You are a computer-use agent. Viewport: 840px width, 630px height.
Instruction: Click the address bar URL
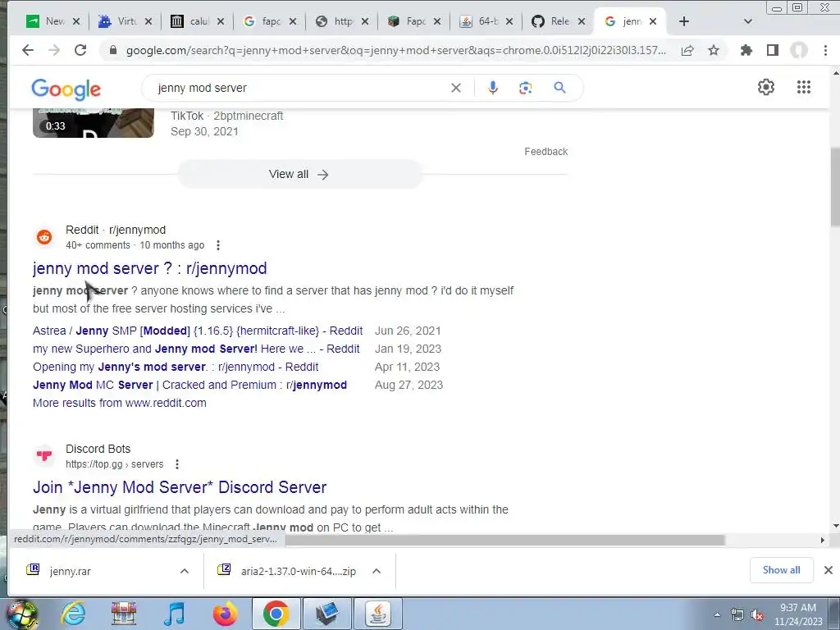pos(396,50)
